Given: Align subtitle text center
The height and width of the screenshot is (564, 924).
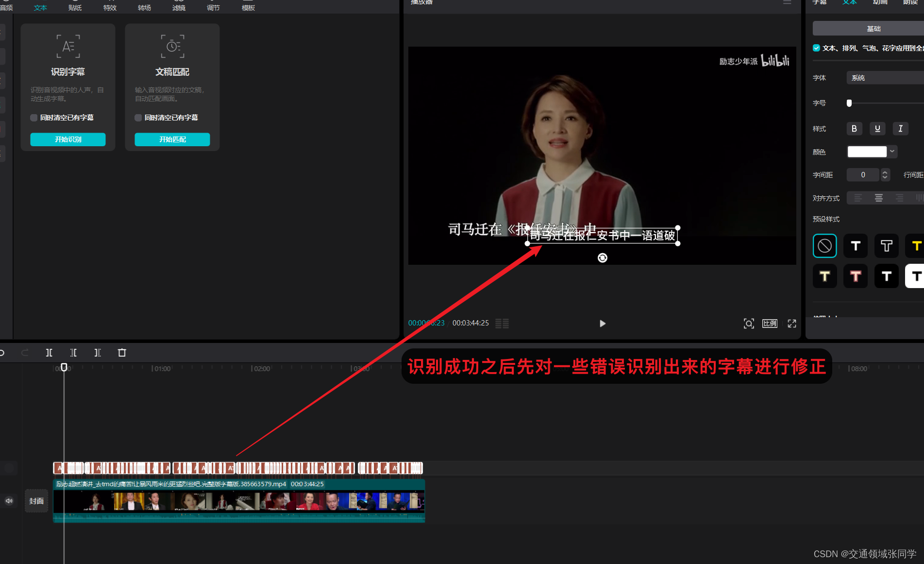Looking at the screenshot, I should 879,198.
